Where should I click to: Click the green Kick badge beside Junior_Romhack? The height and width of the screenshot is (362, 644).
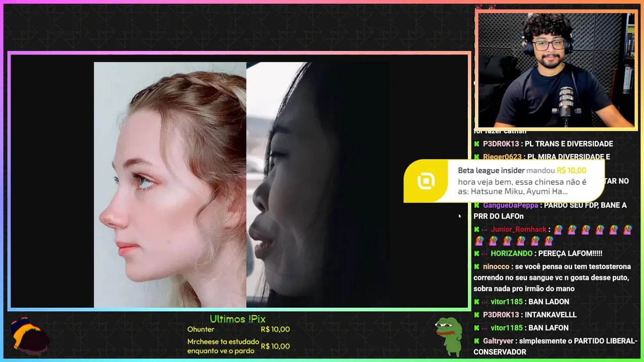tap(476, 229)
